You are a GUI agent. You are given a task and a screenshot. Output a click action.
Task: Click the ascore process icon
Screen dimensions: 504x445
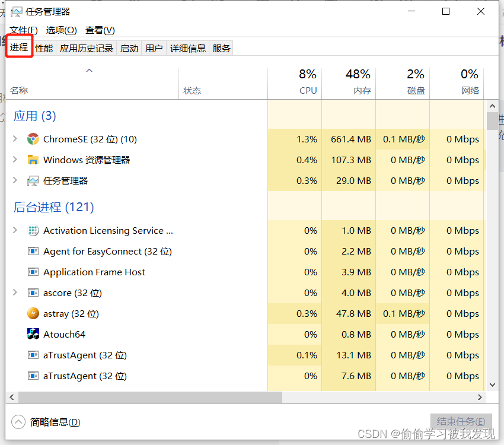(x=33, y=293)
